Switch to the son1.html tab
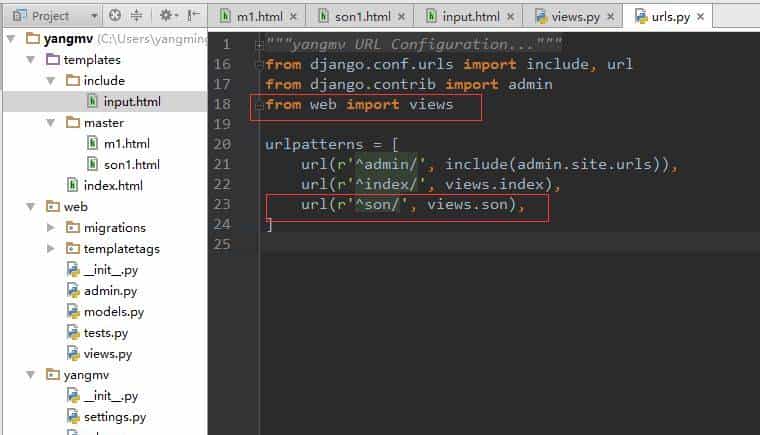This screenshot has height=435, width=760. tap(360, 16)
